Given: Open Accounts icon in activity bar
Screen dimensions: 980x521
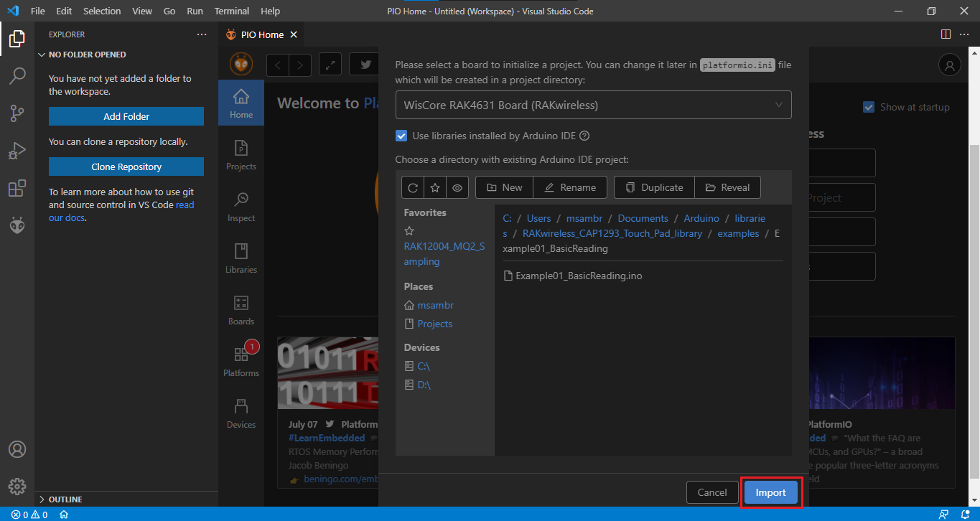Looking at the screenshot, I should 17,449.
